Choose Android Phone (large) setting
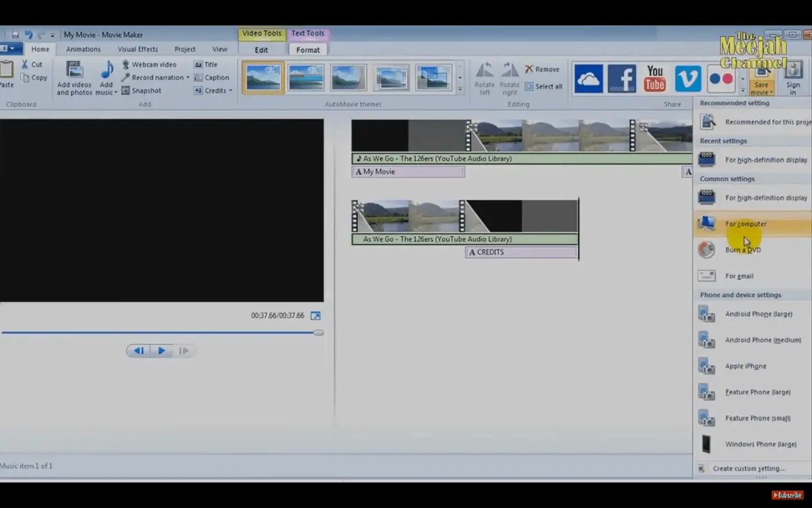The height and width of the screenshot is (508, 812). tap(753, 314)
